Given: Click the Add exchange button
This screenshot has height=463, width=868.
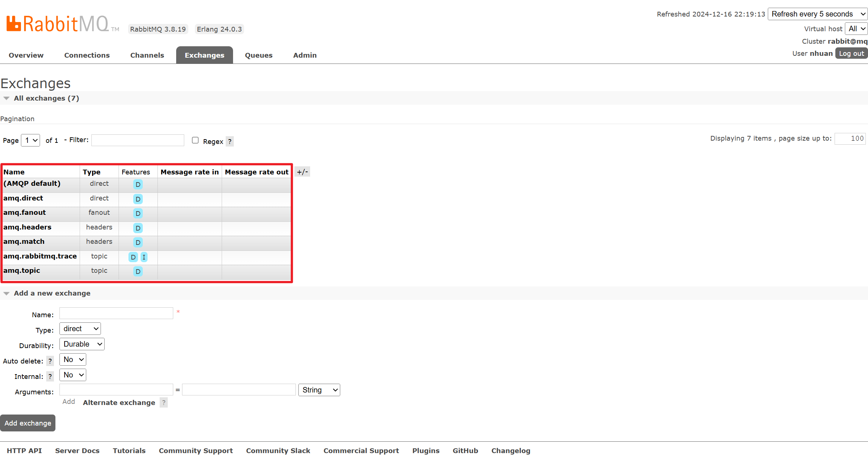Looking at the screenshot, I should coord(28,423).
